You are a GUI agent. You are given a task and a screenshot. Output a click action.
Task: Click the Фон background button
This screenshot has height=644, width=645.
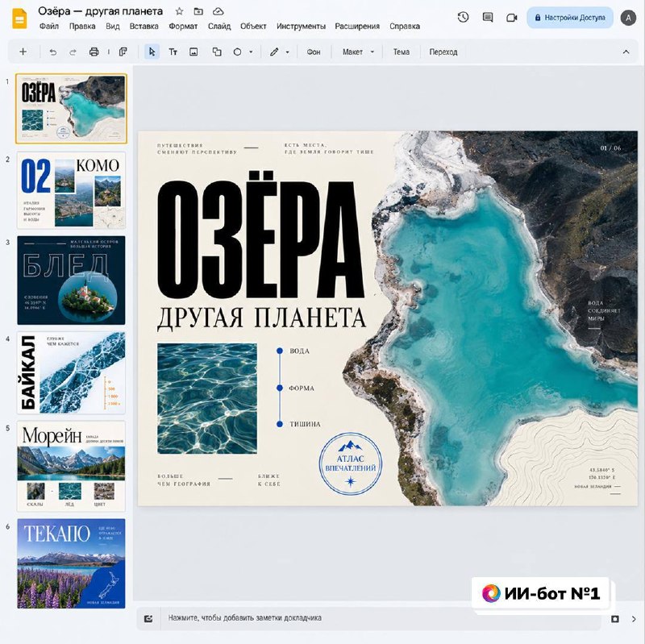click(314, 52)
